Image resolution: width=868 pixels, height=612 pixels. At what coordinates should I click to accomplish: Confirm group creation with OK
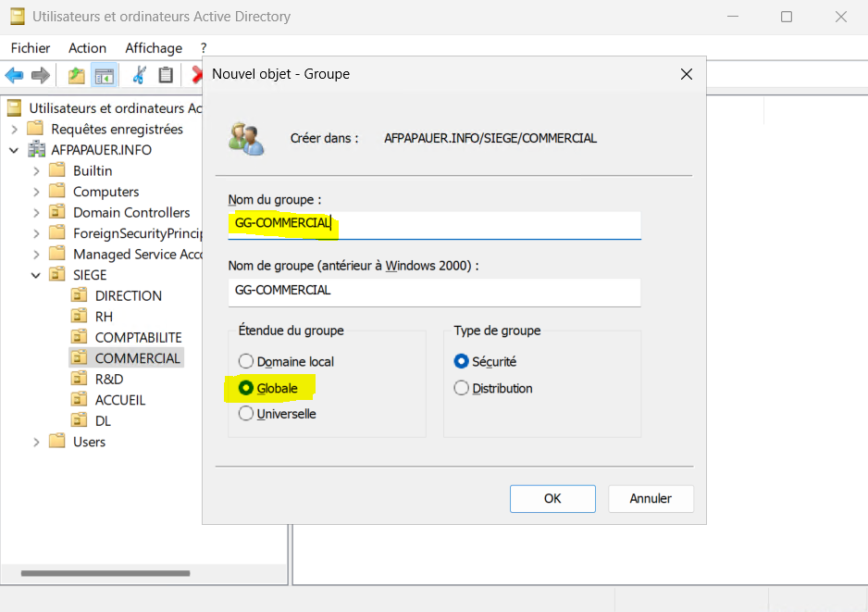click(552, 498)
